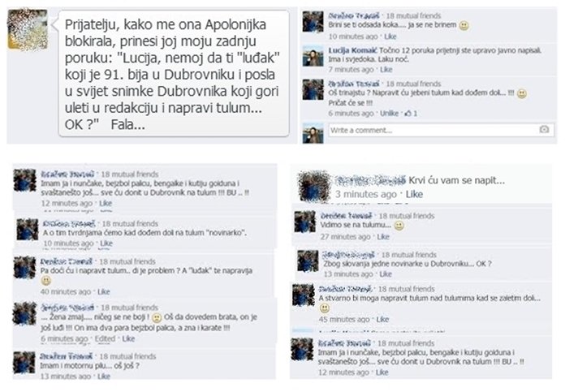Unlike the 6 minutes ago comment
This screenshot has width=565, height=392.
point(389,113)
